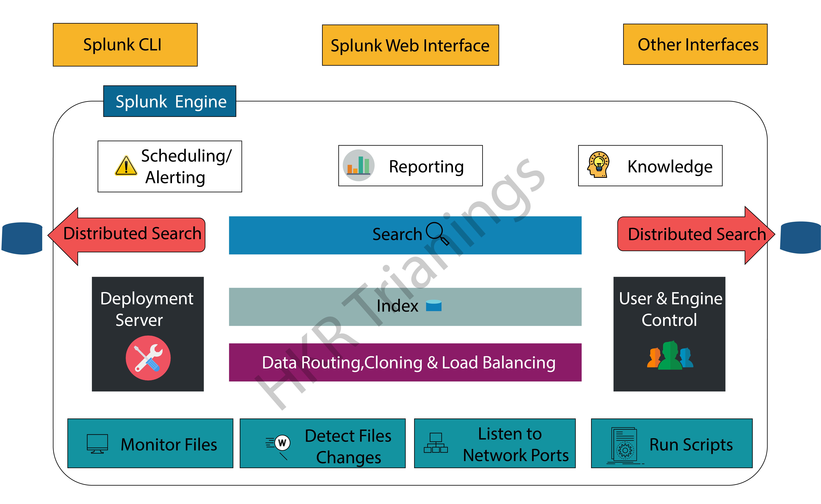This screenshot has width=821, height=504.
Task: Select the Splunk CLI box
Action: tap(125, 45)
